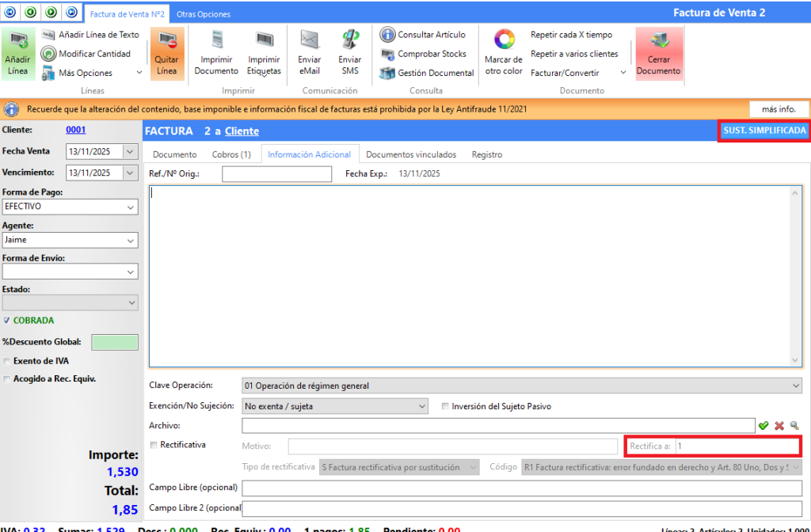Switch to the Cobros (1) tab

231,154
